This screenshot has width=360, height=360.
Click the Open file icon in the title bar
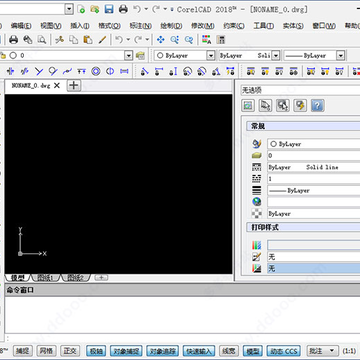(x=95, y=9)
